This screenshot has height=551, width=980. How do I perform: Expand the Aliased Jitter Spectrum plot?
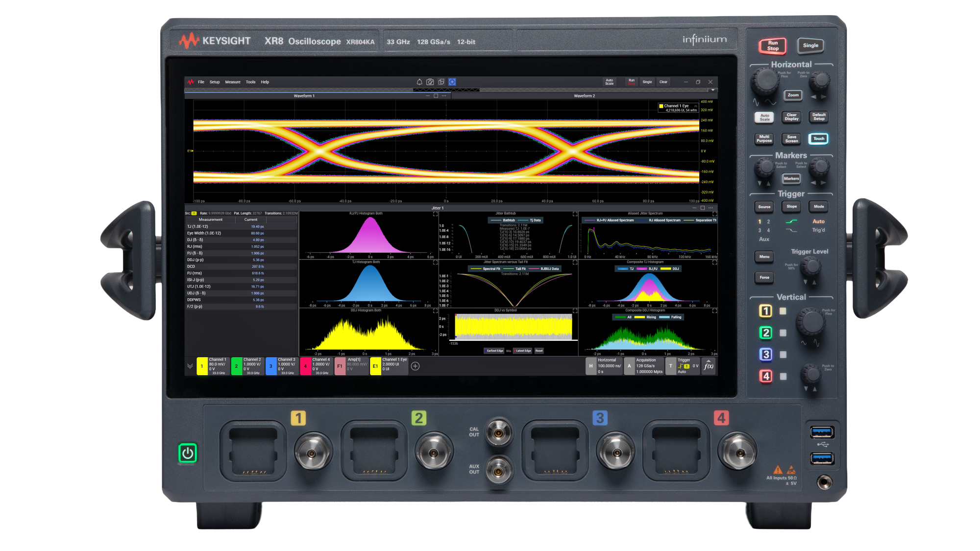(714, 214)
